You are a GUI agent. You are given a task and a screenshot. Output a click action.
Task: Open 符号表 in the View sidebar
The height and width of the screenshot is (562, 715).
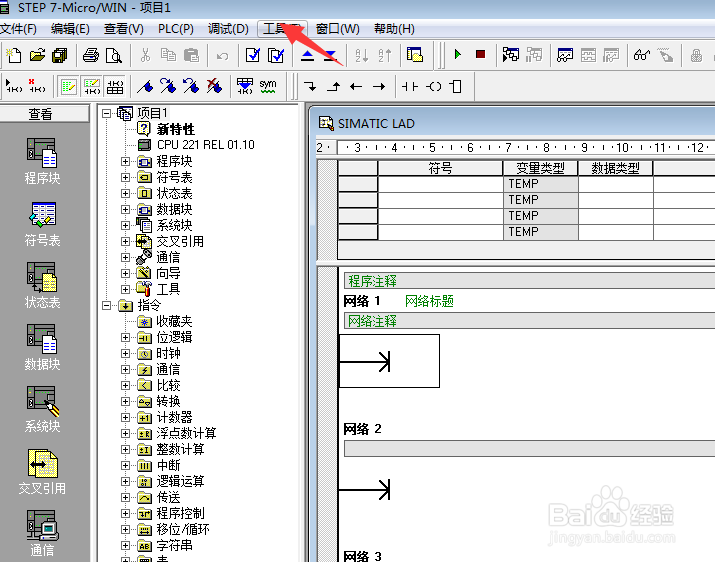pos(42,224)
